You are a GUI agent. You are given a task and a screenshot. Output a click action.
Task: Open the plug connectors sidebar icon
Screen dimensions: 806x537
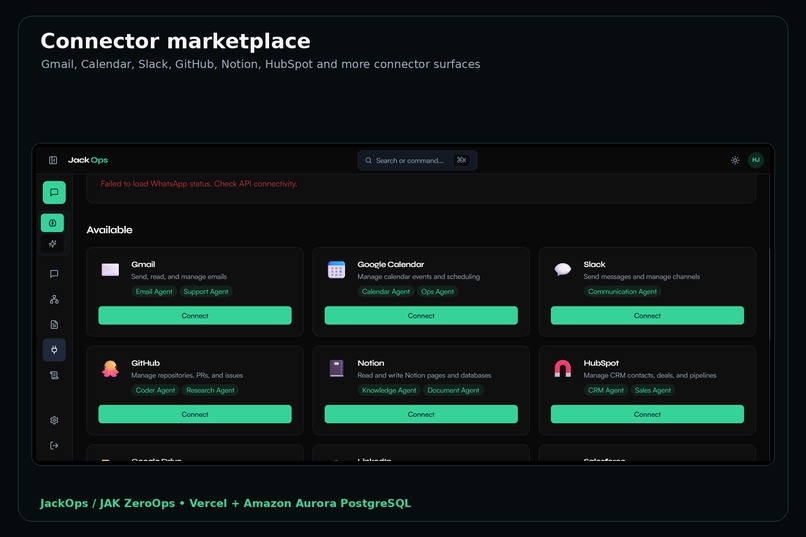pos(54,350)
